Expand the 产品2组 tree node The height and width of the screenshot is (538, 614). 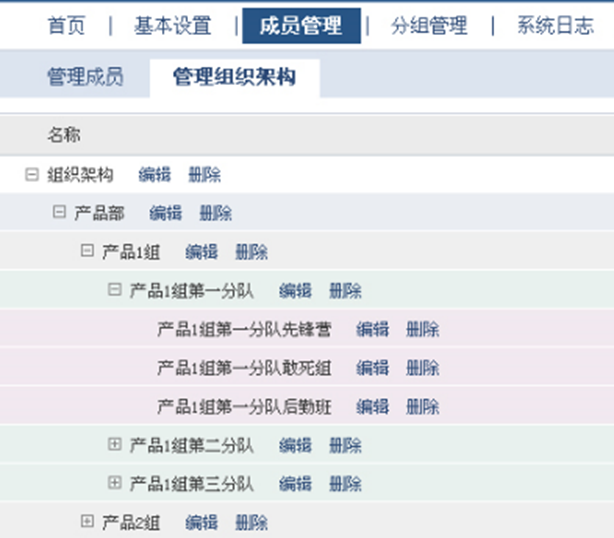[x=87, y=521]
